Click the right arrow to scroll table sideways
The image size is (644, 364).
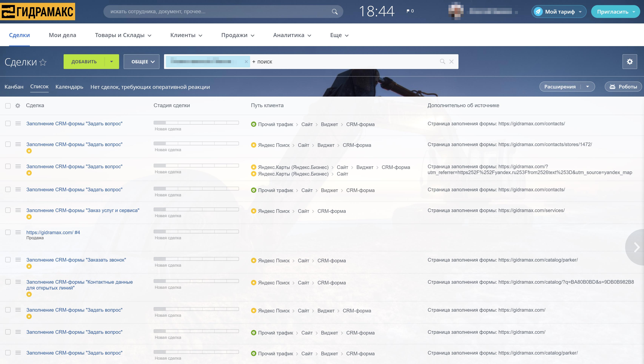[x=636, y=247]
